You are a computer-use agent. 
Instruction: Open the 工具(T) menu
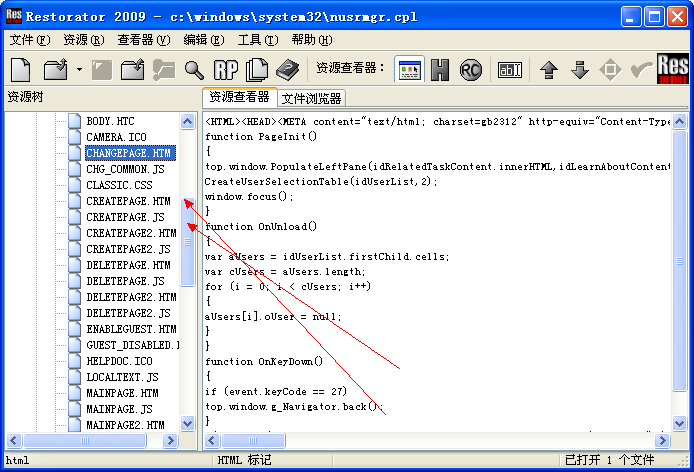tap(258, 40)
